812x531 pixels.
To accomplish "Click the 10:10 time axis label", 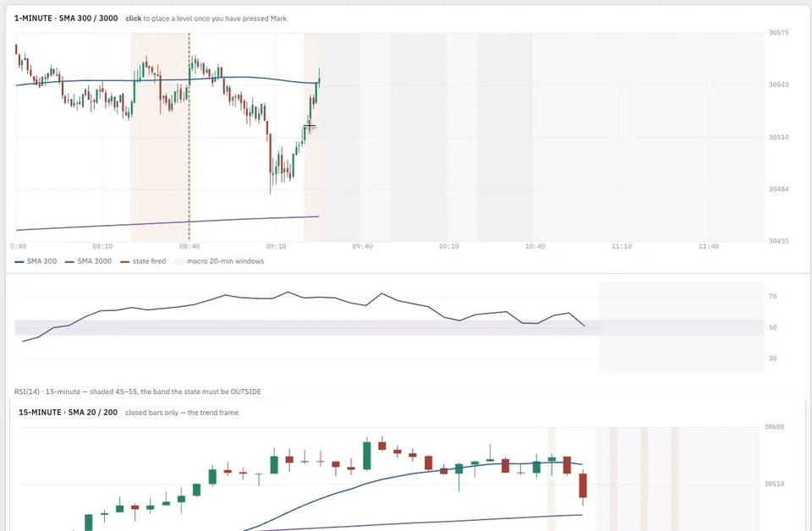I will [x=449, y=246].
